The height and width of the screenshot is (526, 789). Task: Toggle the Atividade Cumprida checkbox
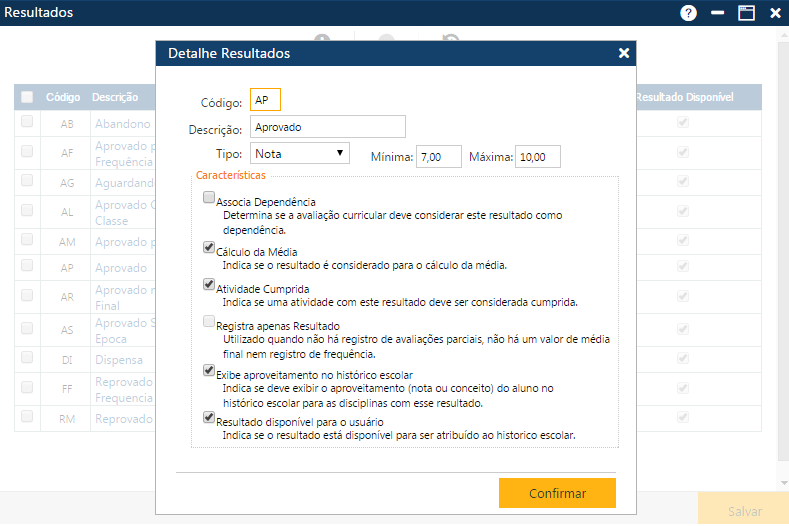[x=209, y=285]
